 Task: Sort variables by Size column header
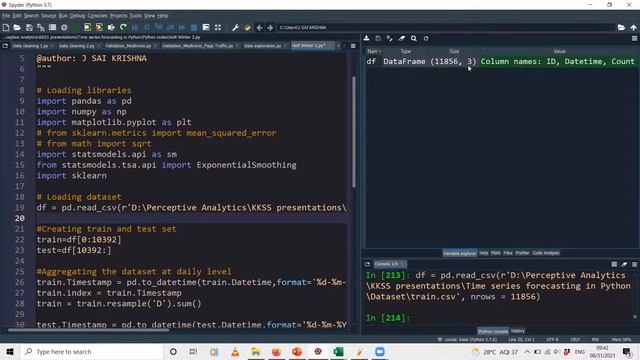(x=454, y=51)
